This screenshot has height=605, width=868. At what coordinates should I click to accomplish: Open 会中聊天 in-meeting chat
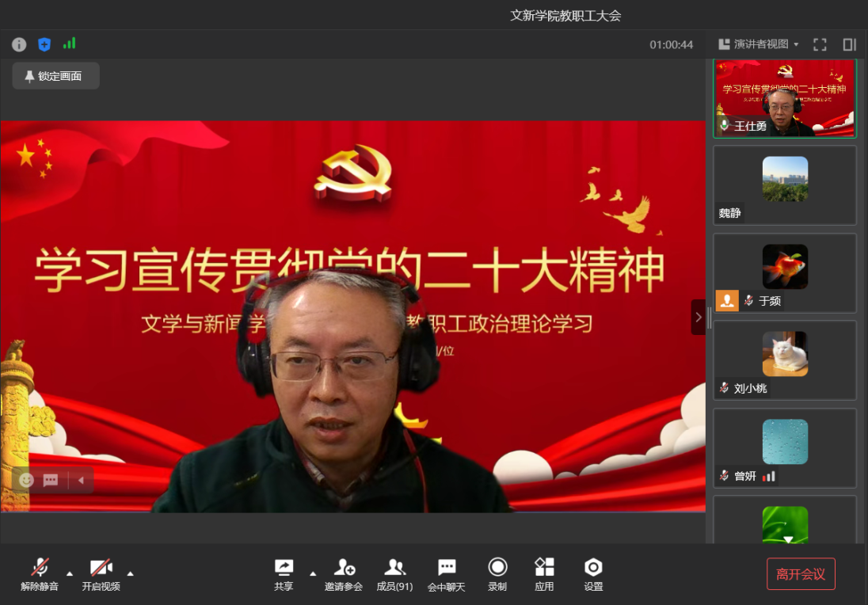click(x=447, y=574)
